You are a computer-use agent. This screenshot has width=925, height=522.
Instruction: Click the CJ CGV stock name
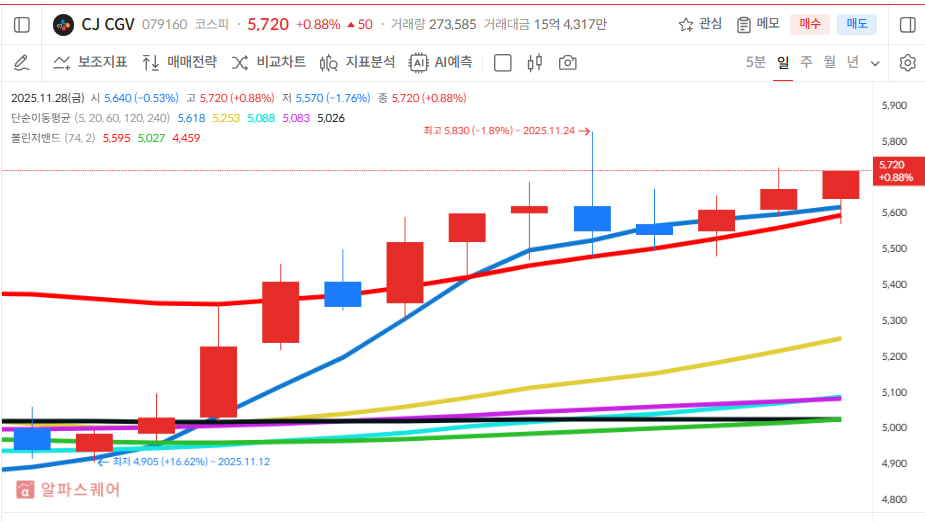(x=108, y=24)
